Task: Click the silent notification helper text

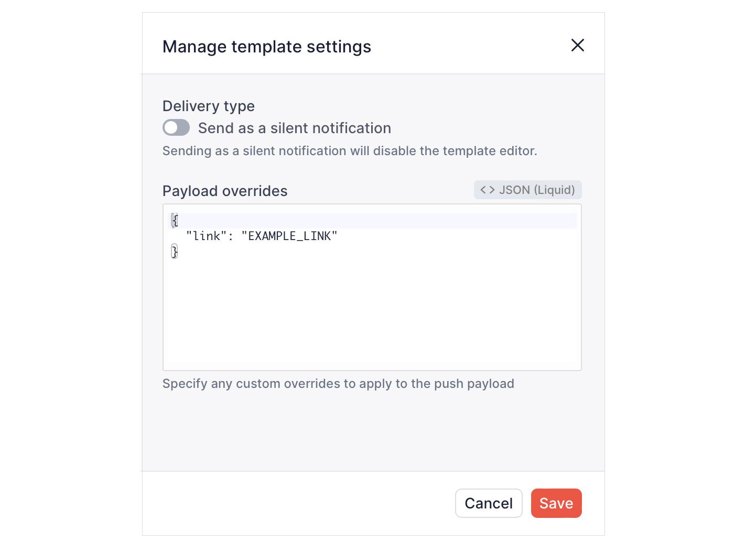Action: coord(350,151)
